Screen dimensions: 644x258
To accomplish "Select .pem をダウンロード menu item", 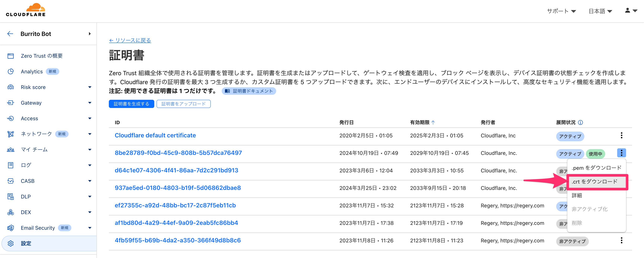I will tap(596, 168).
